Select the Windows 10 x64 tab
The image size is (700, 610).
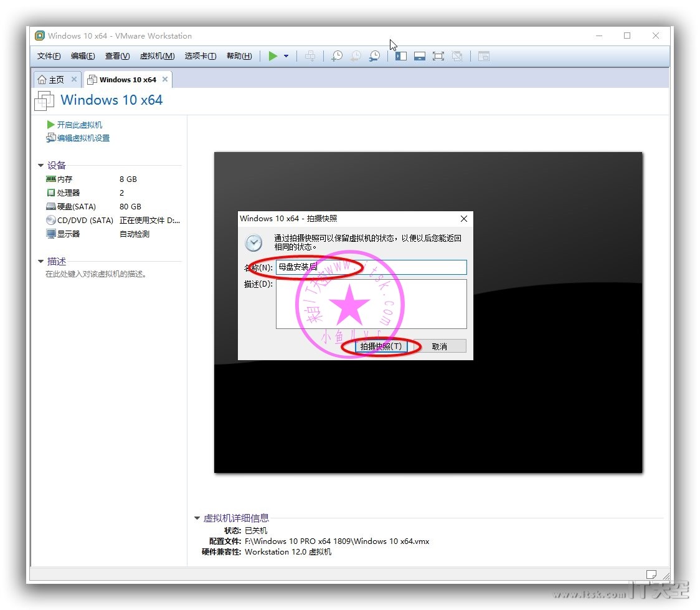pos(127,80)
